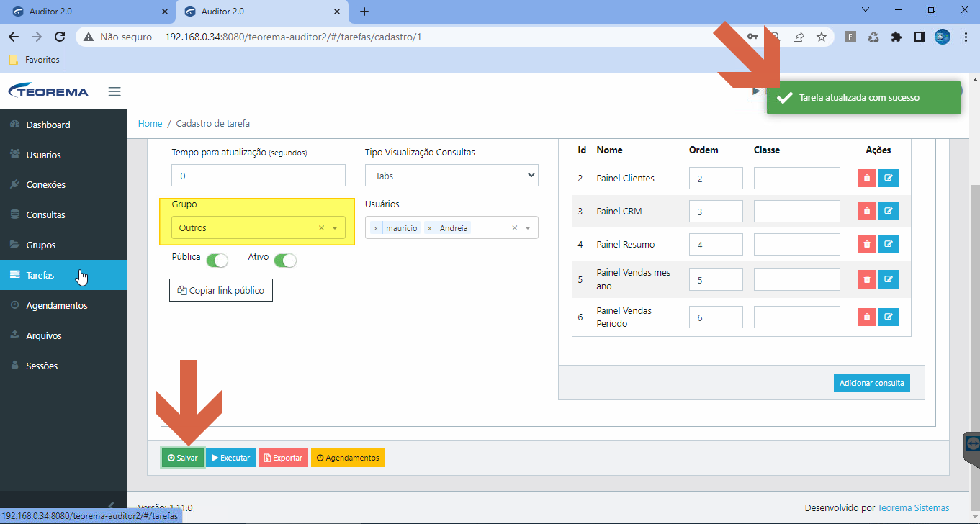Edit the Painel Vendas Período row
The width and height of the screenshot is (980, 524).
(x=889, y=317)
